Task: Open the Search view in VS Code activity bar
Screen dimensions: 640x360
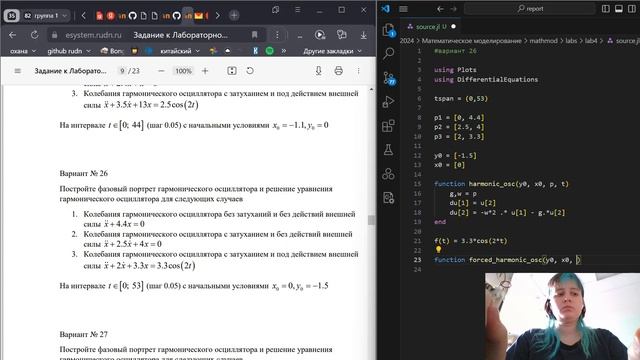Action: [389, 53]
